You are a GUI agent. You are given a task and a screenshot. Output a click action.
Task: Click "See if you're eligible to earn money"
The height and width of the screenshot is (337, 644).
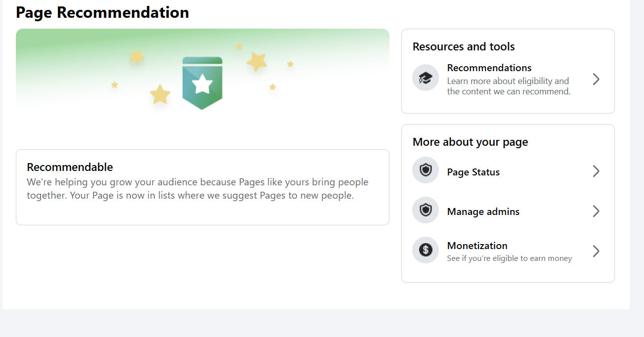coord(509,258)
